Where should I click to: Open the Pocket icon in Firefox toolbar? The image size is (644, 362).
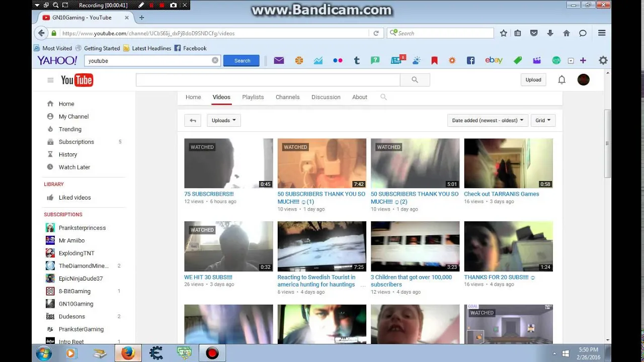[534, 33]
